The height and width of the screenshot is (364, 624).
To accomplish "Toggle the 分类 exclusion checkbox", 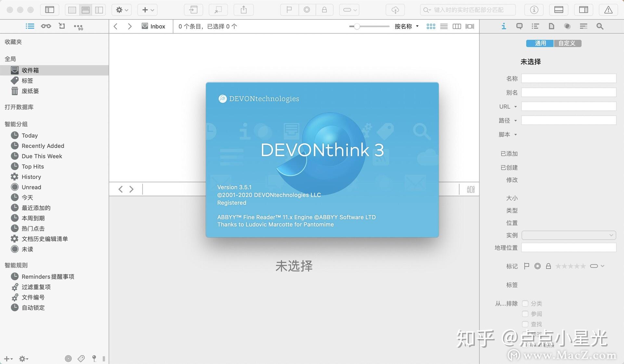I will pyautogui.click(x=525, y=304).
